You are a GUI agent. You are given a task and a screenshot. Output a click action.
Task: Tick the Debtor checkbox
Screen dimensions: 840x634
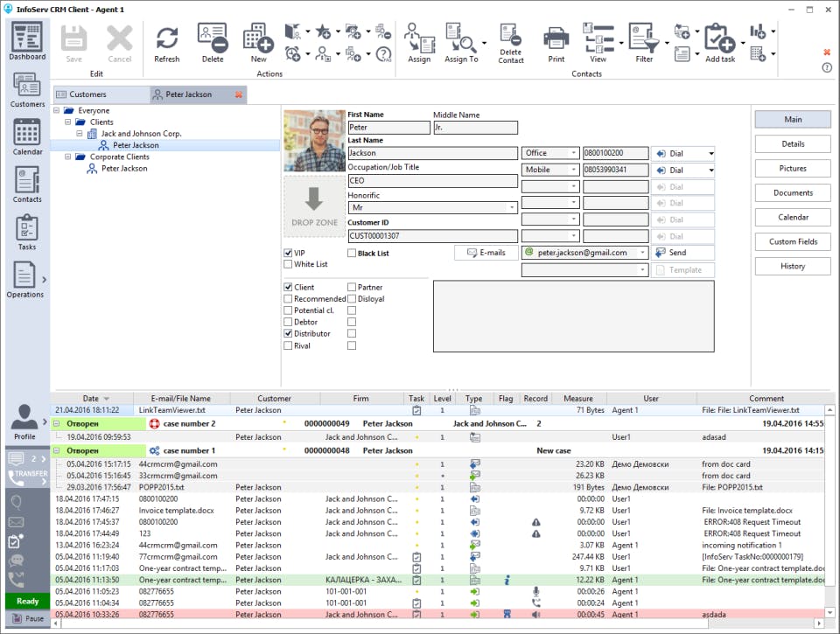pyautogui.click(x=288, y=322)
